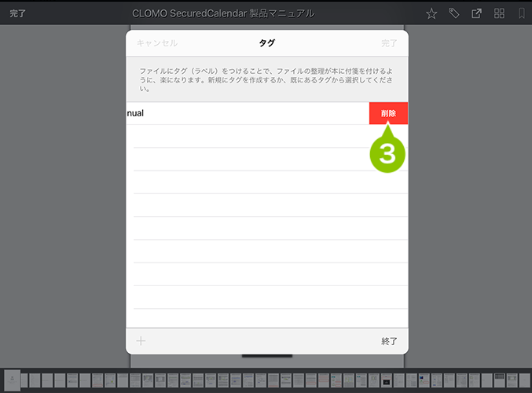Tap キャンセル in the tag dialog

point(157,43)
